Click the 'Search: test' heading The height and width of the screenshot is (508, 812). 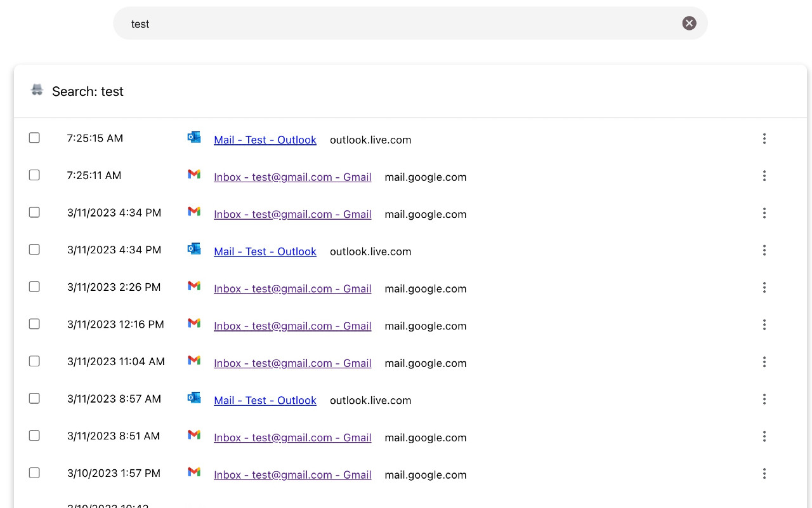pyautogui.click(x=88, y=91)
